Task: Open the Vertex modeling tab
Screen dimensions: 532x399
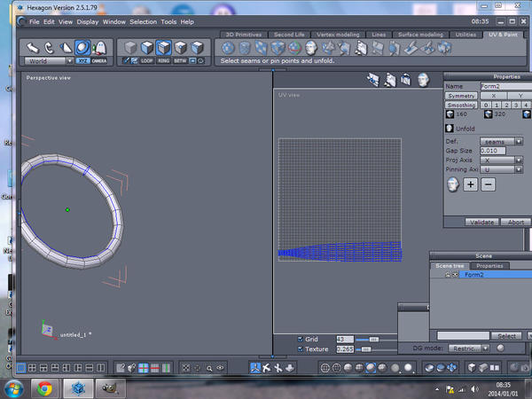Action: 338,35
